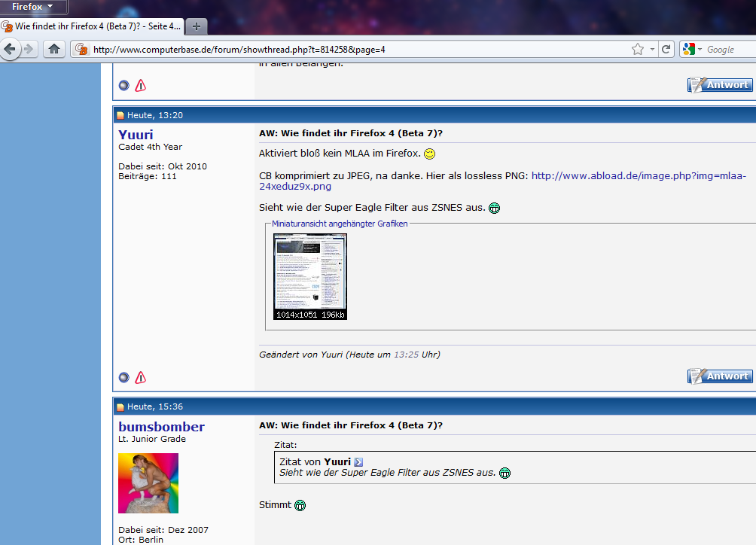Screen dimensions: 756x545
Task: Click 'Lt. Junior Grade' rank text
Action: (152, 439)
